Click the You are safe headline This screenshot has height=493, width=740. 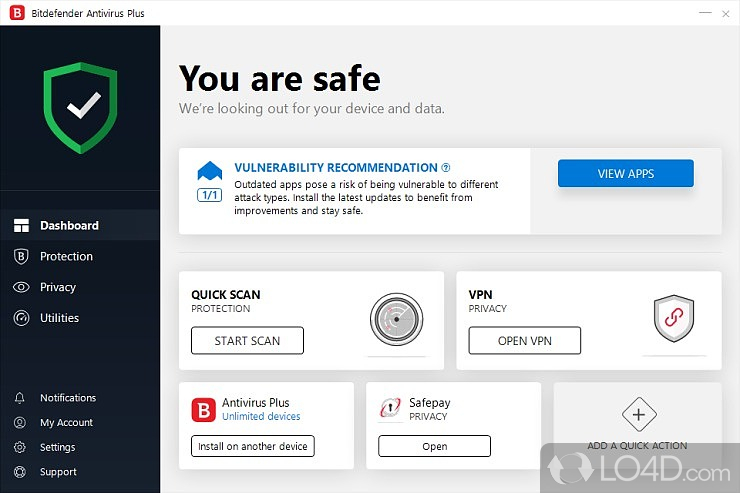tap(280, 78)
